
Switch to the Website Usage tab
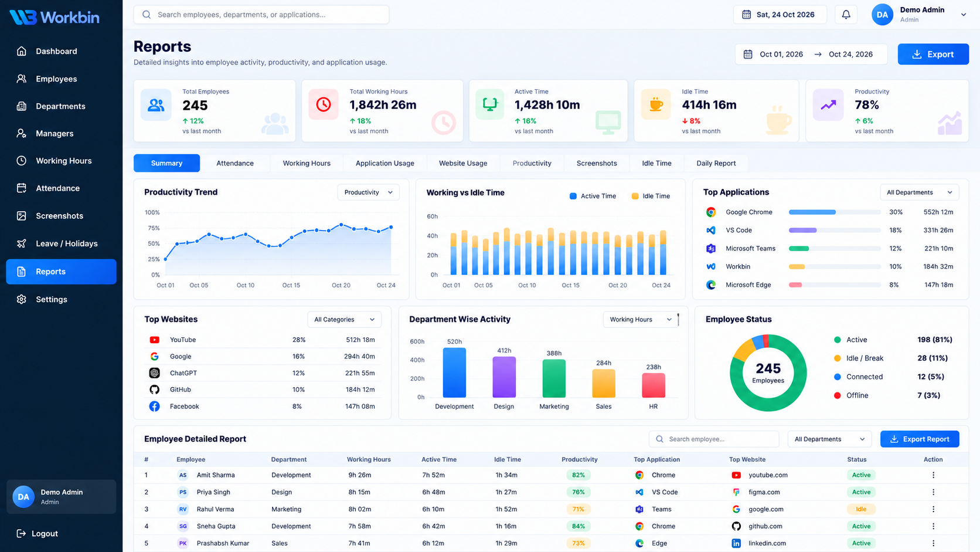tap(463, 163)
